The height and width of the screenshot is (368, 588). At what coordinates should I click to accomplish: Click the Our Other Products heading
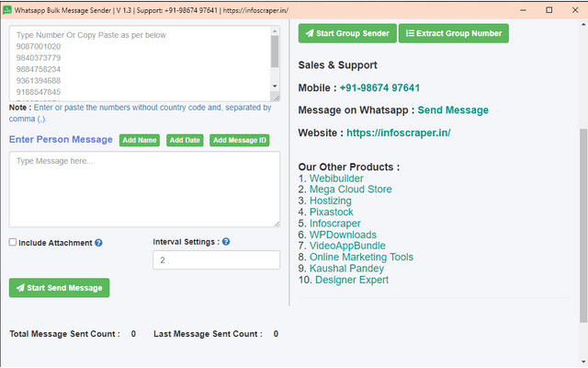(x=349, y=167)
